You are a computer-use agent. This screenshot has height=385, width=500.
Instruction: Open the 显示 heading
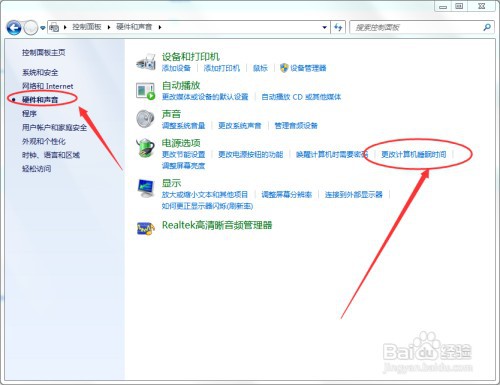pos(171,183)
